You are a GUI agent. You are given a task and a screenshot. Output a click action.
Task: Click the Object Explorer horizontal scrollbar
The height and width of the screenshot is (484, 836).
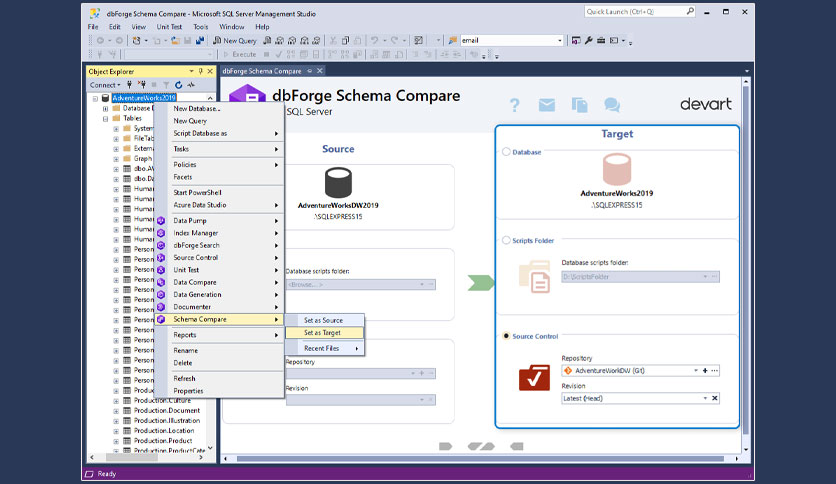(132, 457)
